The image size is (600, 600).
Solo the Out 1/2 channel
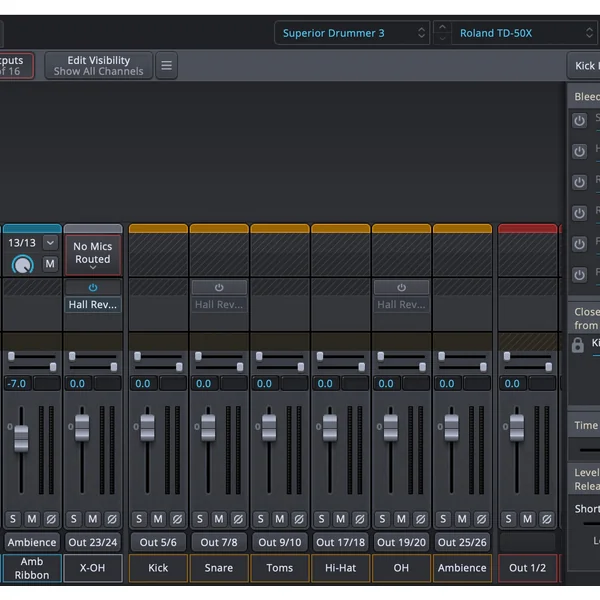(509, 519)
